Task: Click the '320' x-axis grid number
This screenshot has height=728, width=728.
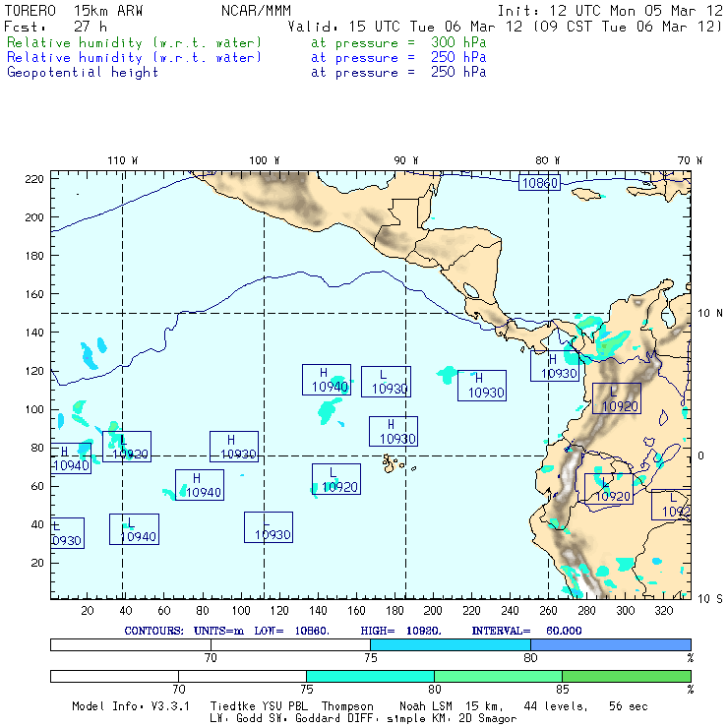Action: 663,611
